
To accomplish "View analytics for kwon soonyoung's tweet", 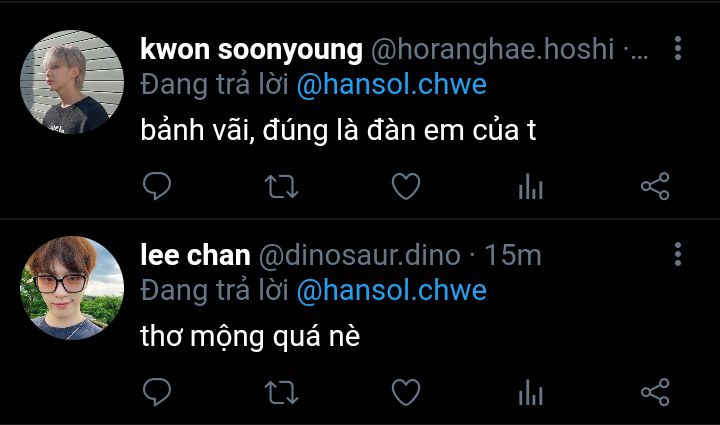I will pyautogui.click(x=531, y=186).
